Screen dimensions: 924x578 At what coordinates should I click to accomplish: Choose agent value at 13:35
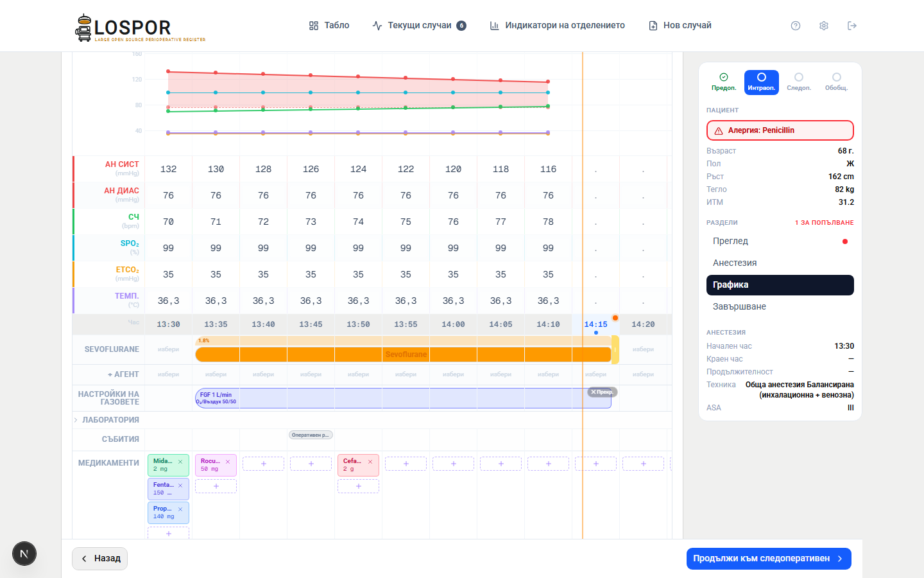click(x=216, y=374)
